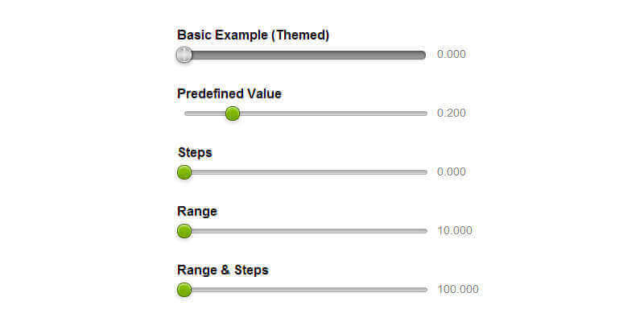This screenshot has width=644, height=322.
Task: Click the 'Range' heading label
Action: point(197,211)
